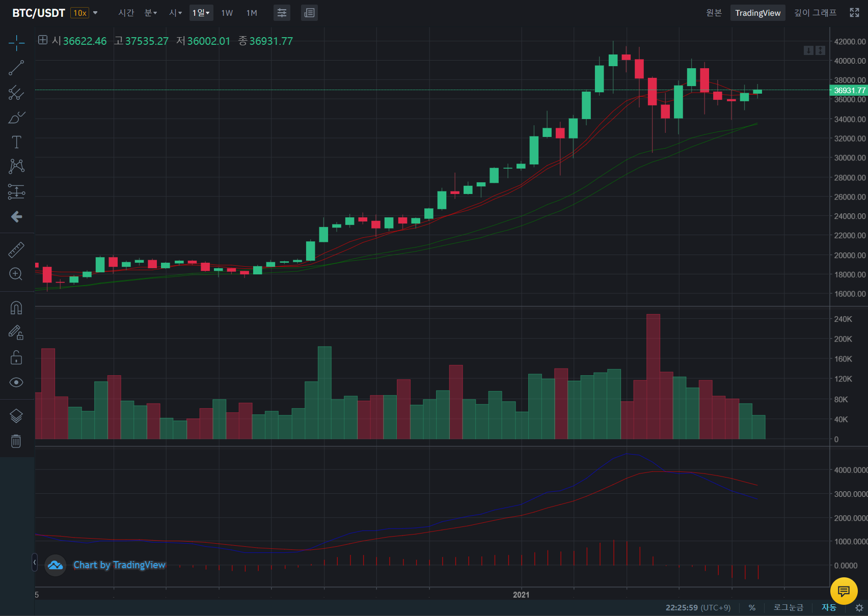The height and width of the screenshot is (616, 868).
Task: Activate the zoom in tool
Action: (x=16, y=274)
